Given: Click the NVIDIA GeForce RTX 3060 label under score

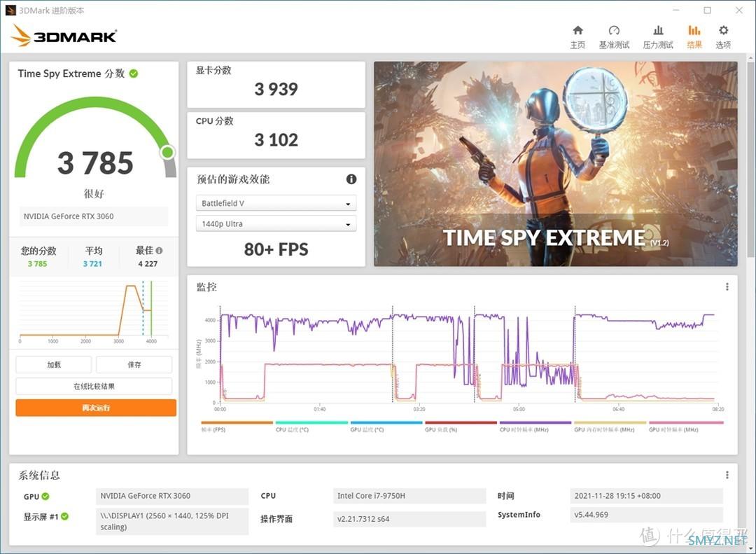Looking at the screenshot, I should click(94, 216).
